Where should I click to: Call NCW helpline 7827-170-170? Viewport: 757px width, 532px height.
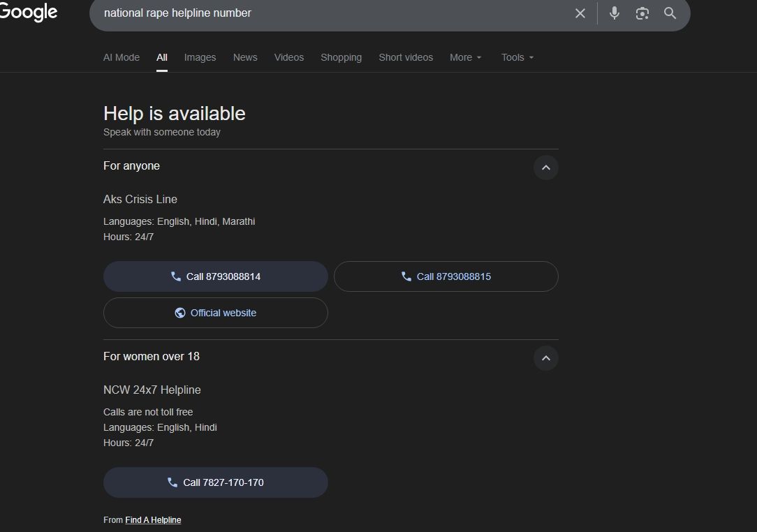click(x=216, y=482)
